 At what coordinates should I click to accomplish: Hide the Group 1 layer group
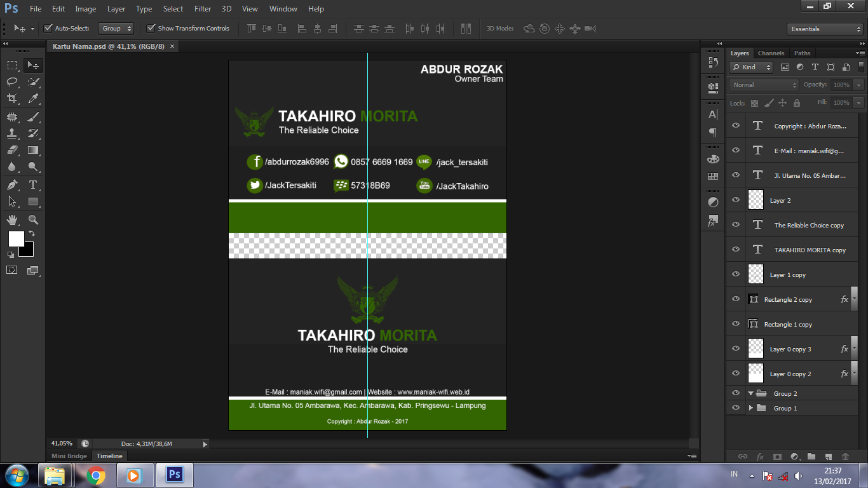pos(736,408)
